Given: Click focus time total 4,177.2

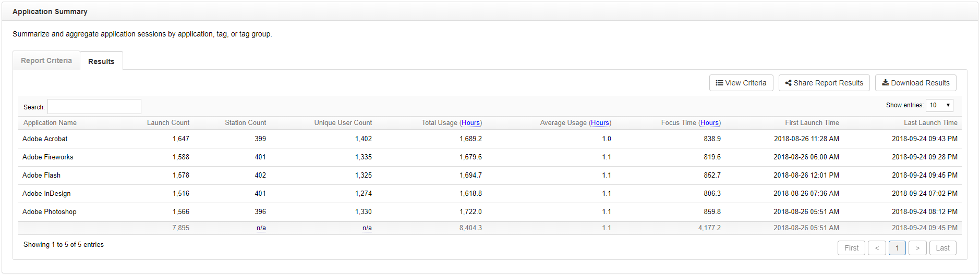Looking at the screenshot, I should [709, 228].
